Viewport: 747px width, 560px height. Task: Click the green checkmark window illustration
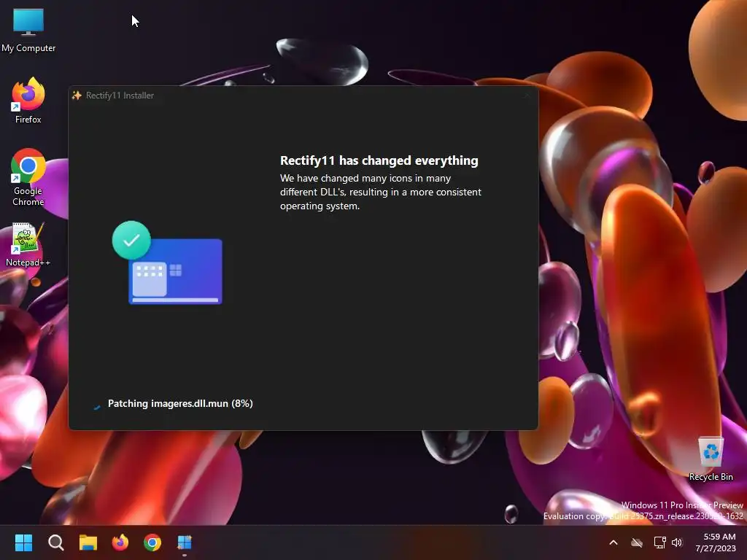[x=167, y=262]
